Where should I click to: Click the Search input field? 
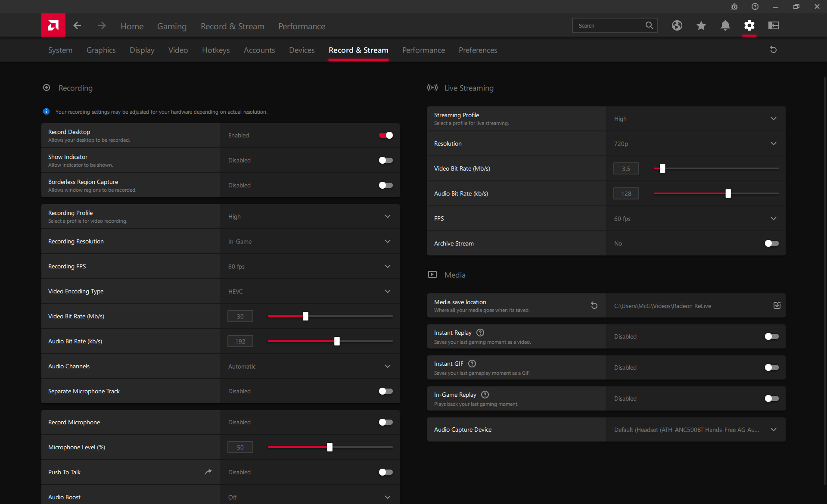609,25
